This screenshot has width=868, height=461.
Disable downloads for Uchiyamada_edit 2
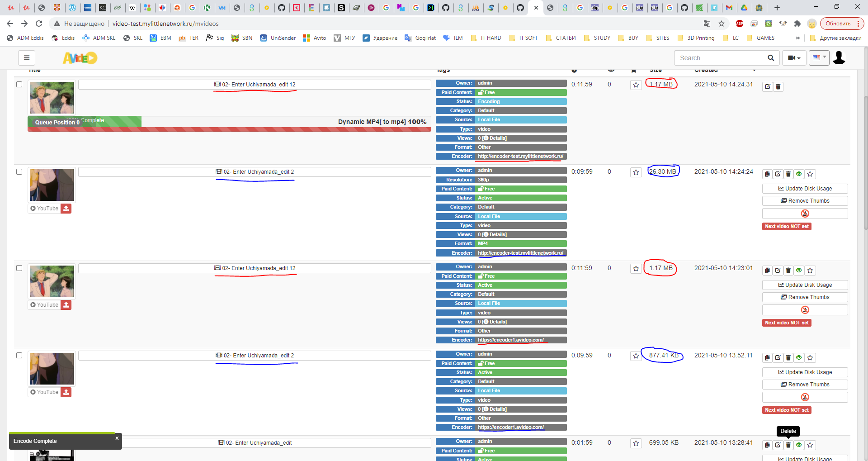coord(805,213)
